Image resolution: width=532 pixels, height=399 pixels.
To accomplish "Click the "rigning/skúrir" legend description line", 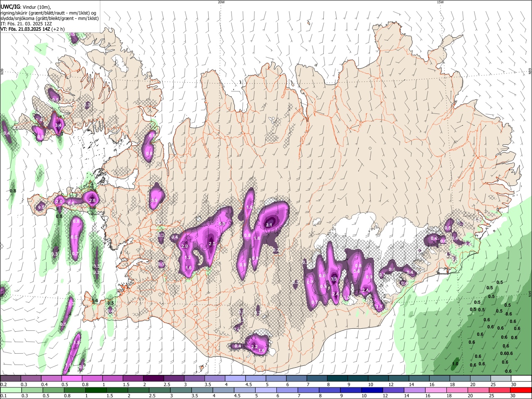I will (x=48, y=12).
